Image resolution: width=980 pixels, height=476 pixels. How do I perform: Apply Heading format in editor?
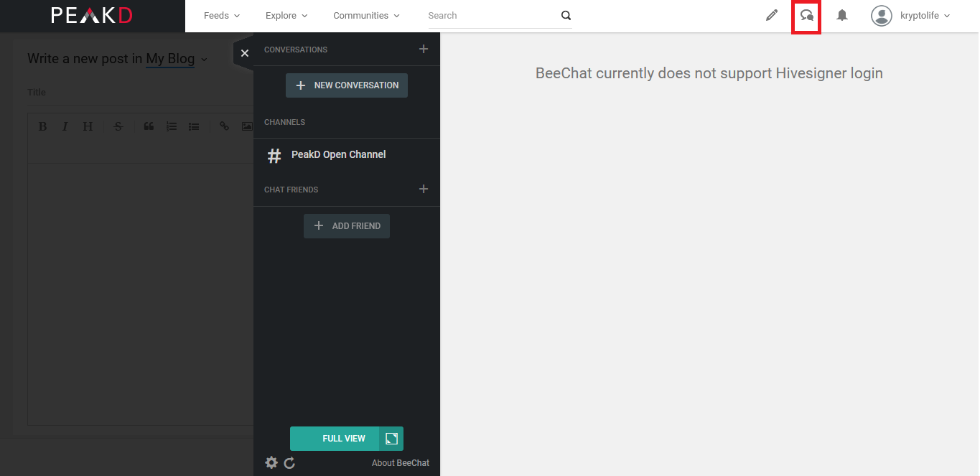point(88,126)
